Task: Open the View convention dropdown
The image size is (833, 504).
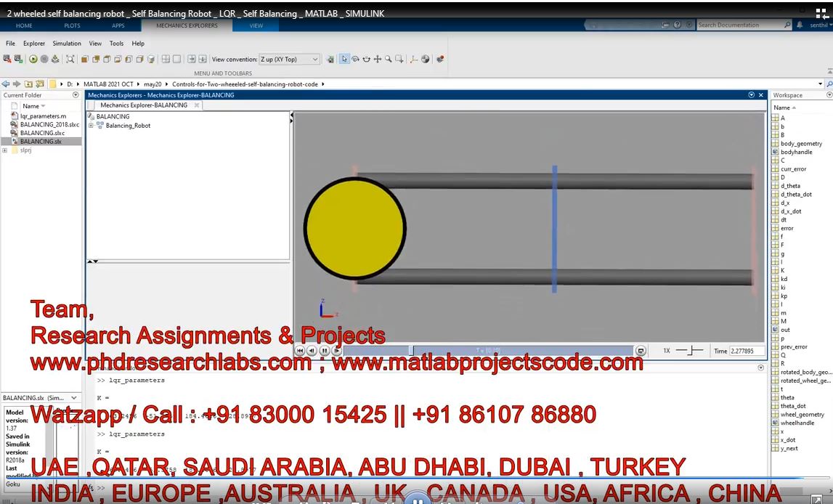Action: pos(290,59)
